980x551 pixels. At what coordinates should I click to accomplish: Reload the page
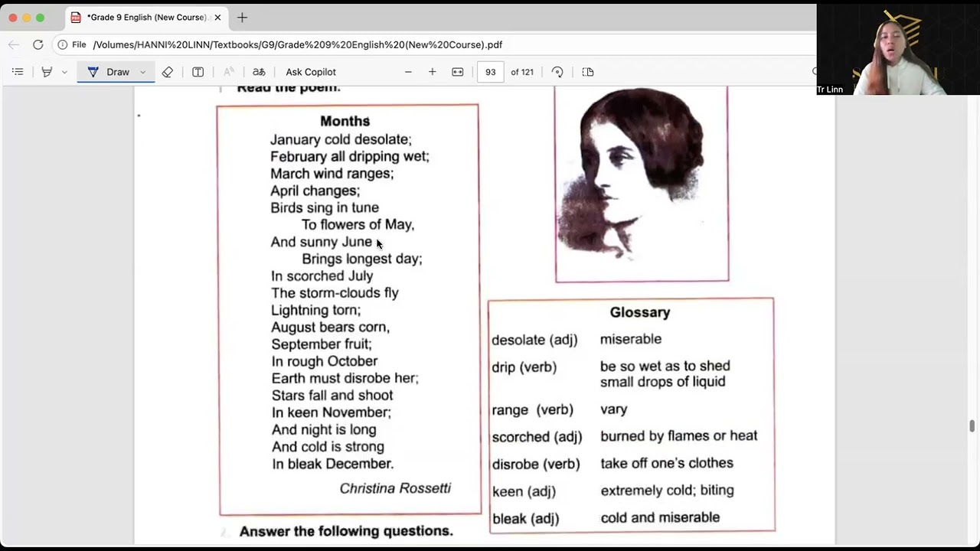[x=38, y=44]
